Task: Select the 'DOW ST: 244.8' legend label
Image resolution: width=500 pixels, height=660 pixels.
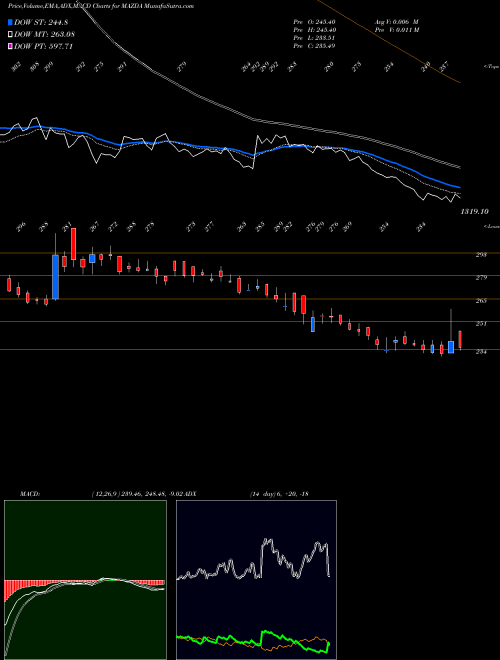Action: (41, 22)
